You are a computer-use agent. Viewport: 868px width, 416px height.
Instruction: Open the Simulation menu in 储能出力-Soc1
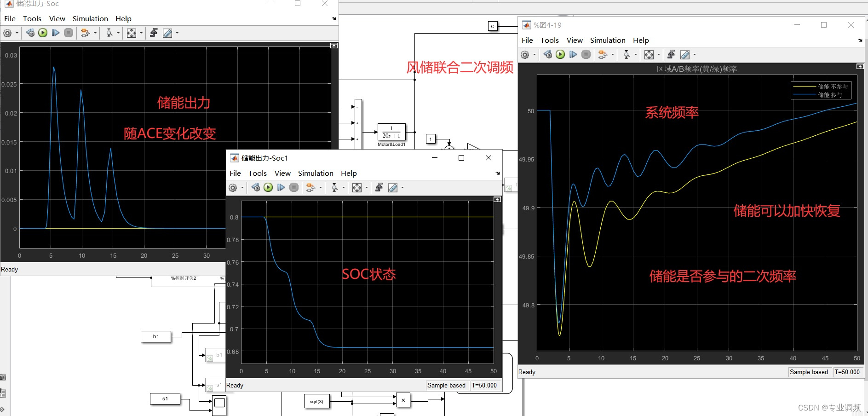[x=316, y=173]
